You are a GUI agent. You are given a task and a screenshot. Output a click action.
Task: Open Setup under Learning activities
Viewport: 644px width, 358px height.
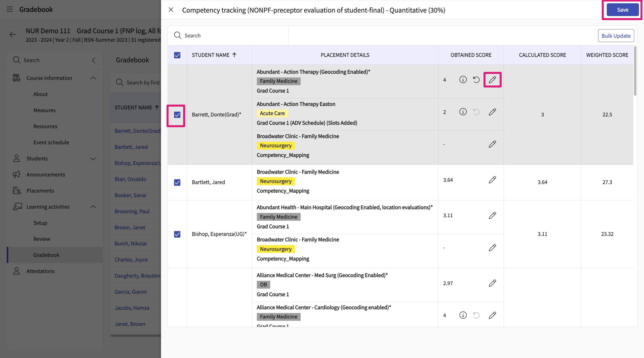[x=40, y=223]
